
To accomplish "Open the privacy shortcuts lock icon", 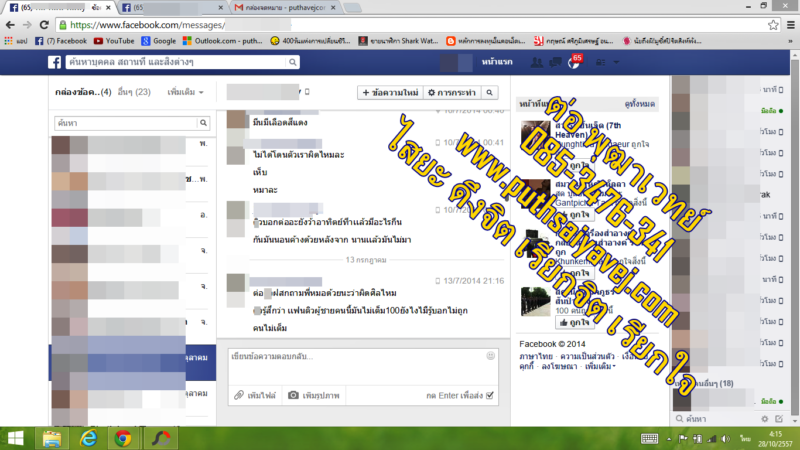I will [600, 62].
